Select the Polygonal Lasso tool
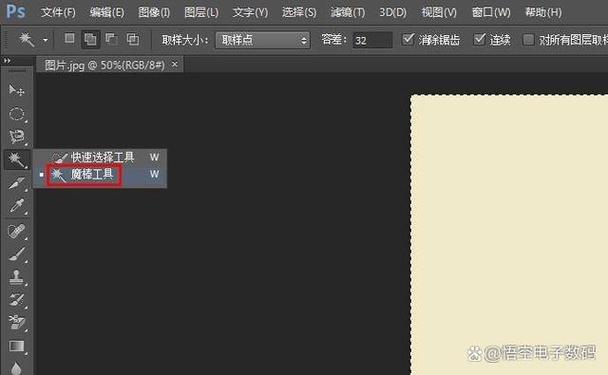This screenshot has height=375, width=608. point(16,137)
